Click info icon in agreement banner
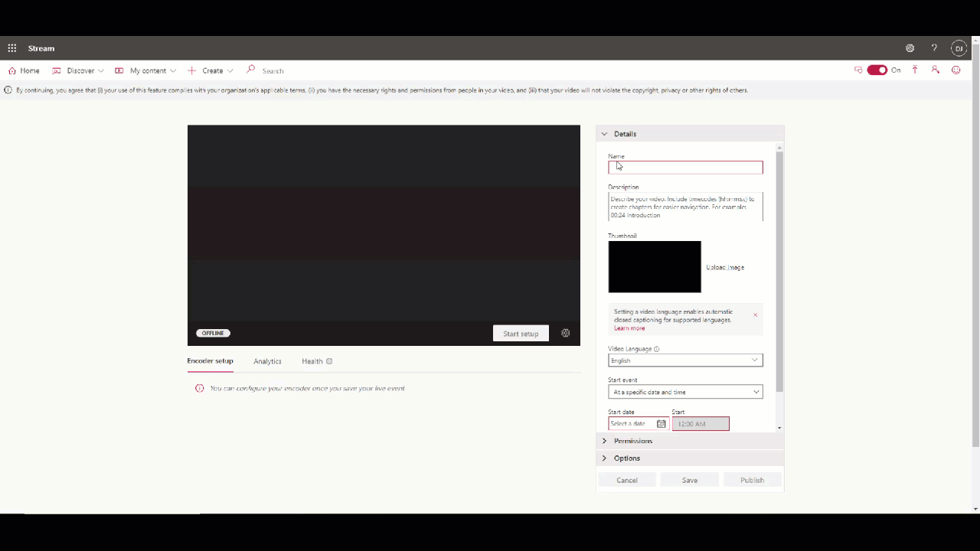The image size is (980, 551). pyautogui.click(x=8, y=90)
